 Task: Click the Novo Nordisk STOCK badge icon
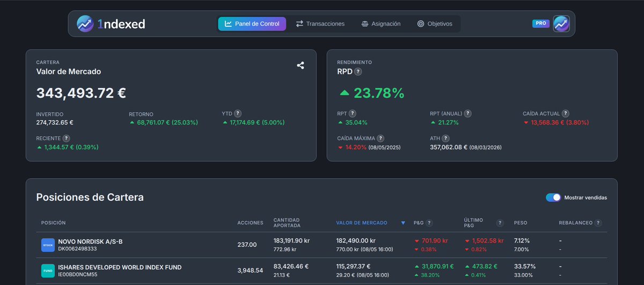48,245
